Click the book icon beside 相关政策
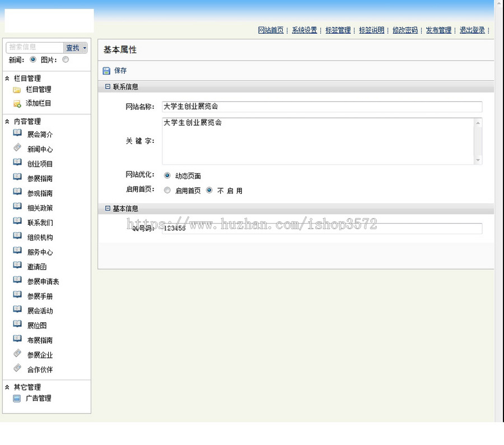The height and width of the screenshot is (445, 504). (17, 206)
